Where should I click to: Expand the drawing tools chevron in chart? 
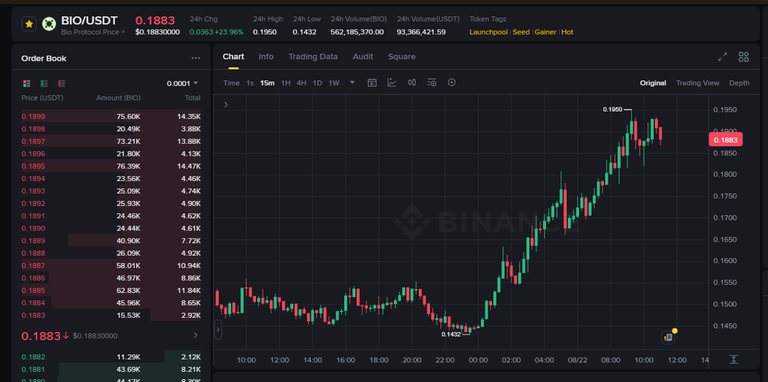coord(226,104)
